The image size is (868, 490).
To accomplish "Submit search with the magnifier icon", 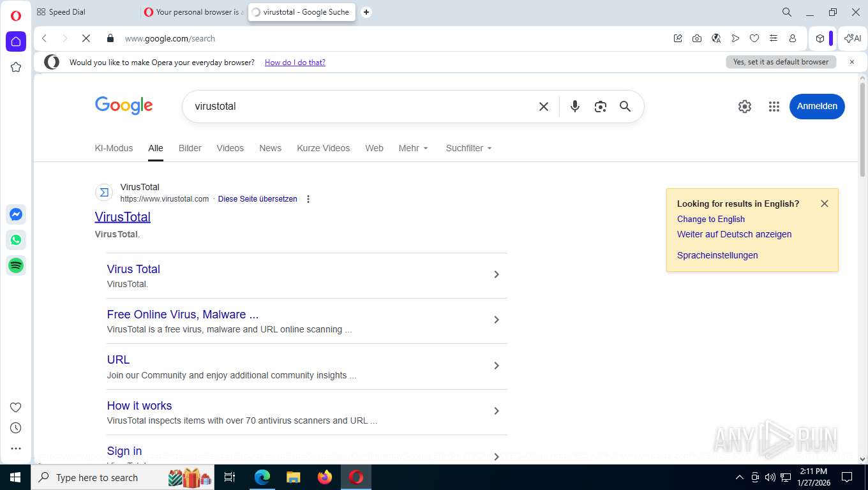I will pyautogui.click(x=625, y=107).
